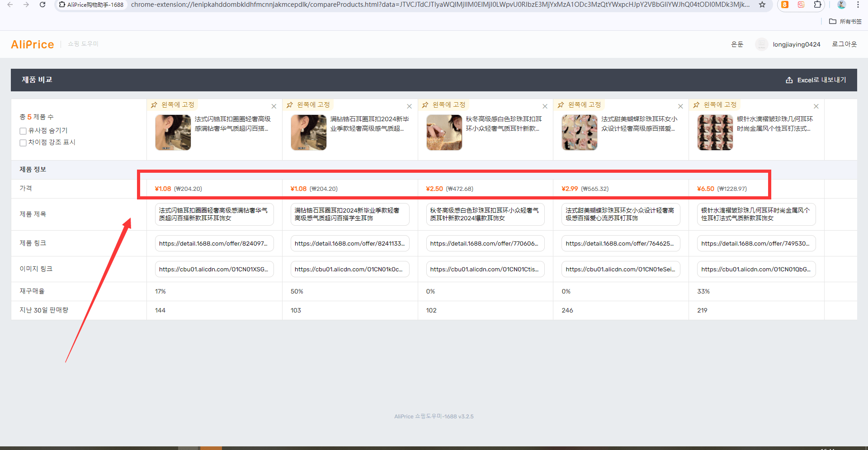The image size is (868, 450).
Task: Open the red extension icon in the toolbar
Action: 801,5
